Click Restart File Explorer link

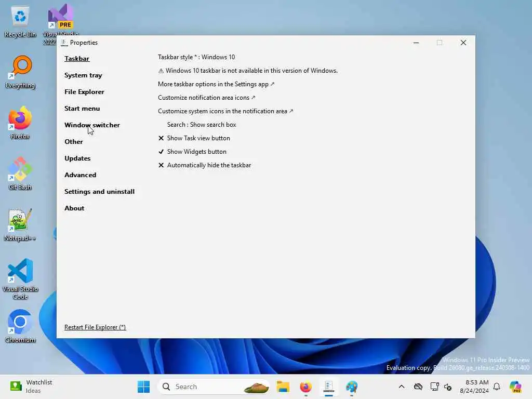[95, 327]
